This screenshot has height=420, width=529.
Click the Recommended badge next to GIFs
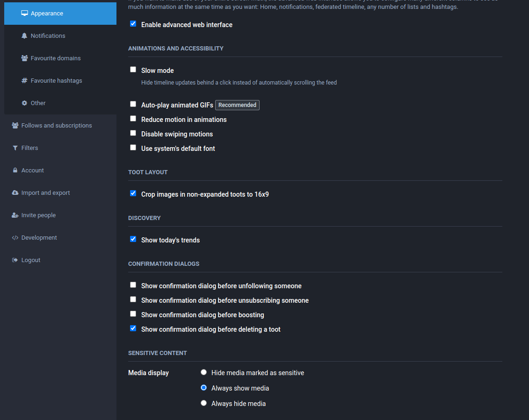237,105
